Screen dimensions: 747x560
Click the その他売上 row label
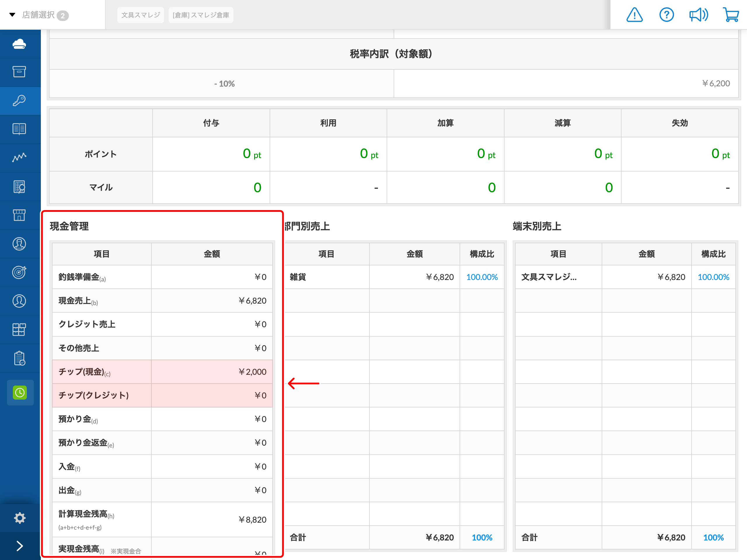pos(79,348)
